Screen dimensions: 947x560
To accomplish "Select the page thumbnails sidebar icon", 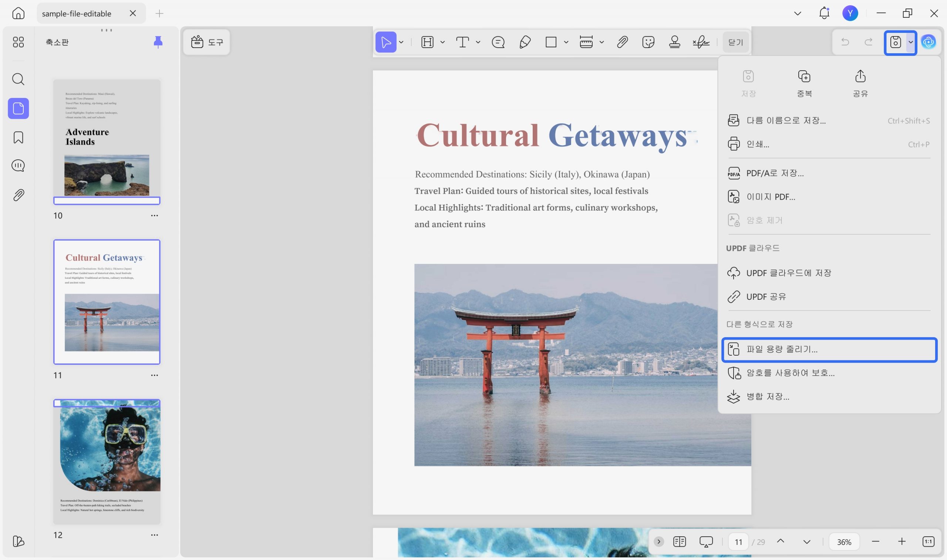I will [x=18, y=109].
